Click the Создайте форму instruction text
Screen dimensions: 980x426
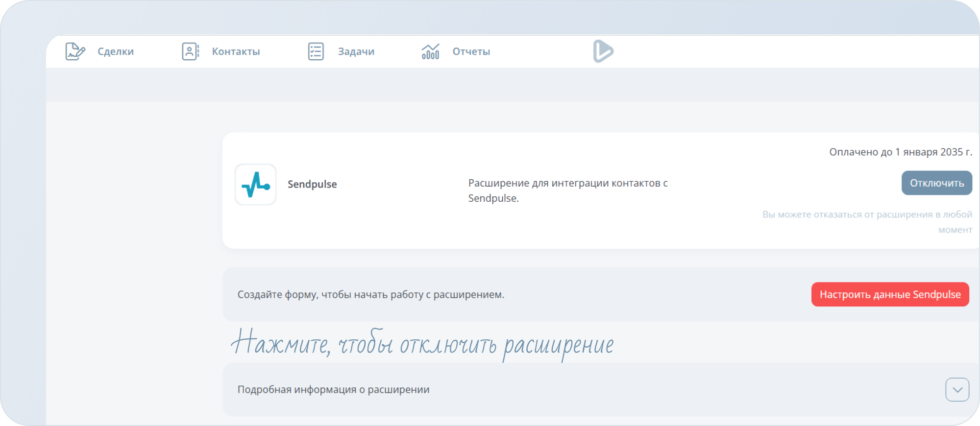(371, 295)
